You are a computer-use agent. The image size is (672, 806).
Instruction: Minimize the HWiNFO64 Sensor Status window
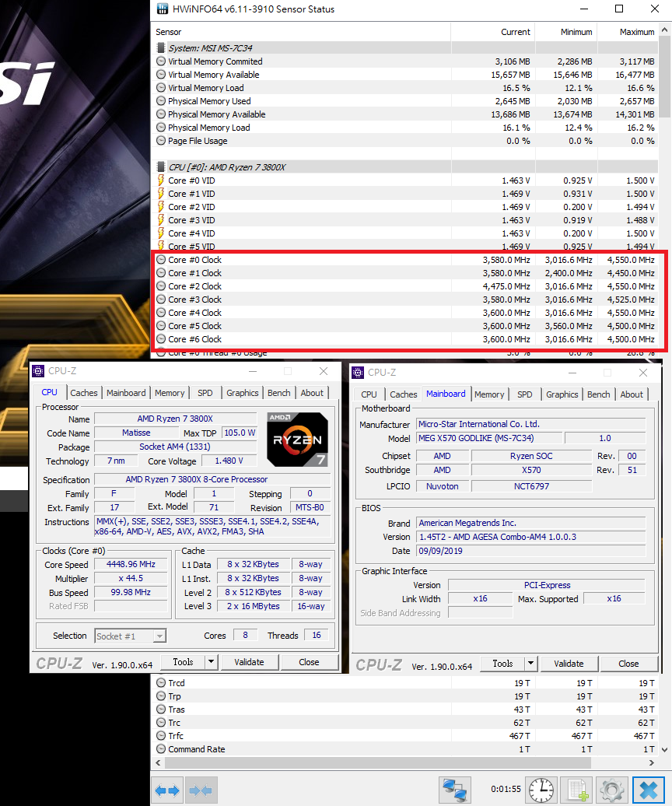584,9
